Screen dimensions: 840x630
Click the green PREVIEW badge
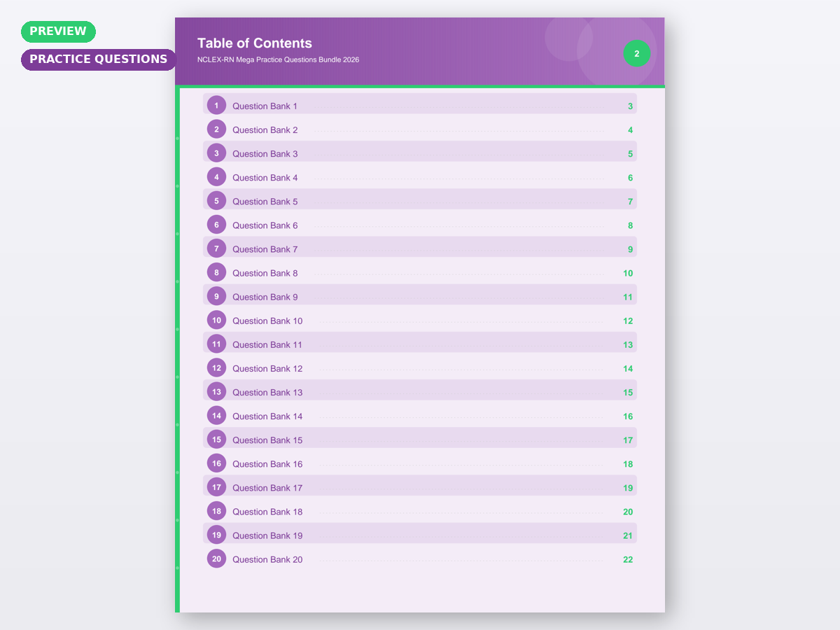58,31
